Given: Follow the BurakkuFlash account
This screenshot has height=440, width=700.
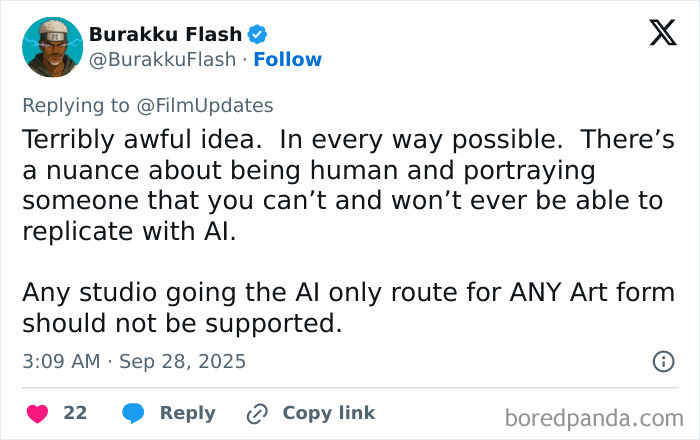Looking at the screenshot, I should [x=286, y=59].
